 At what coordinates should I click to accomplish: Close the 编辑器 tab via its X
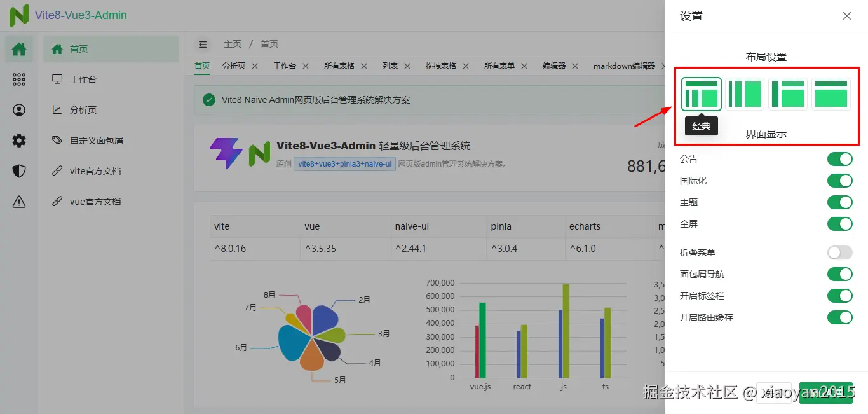pos(575,66)
